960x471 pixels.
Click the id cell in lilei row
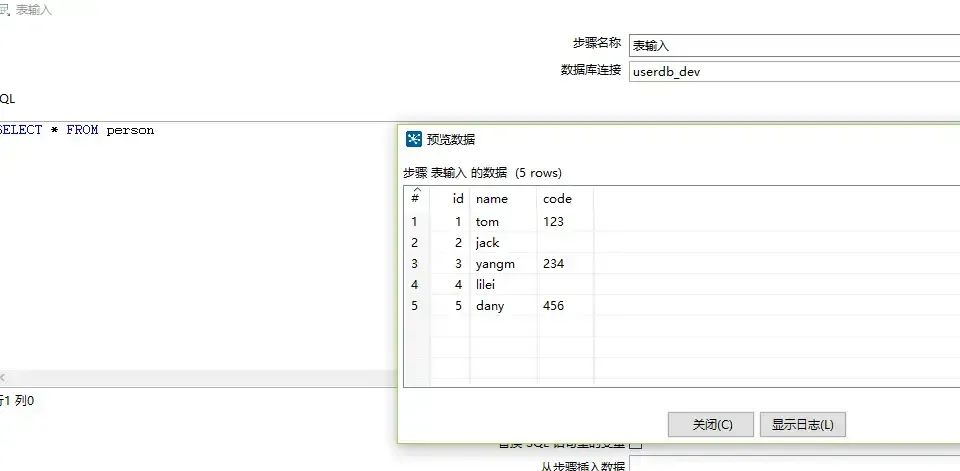(450, 285)
